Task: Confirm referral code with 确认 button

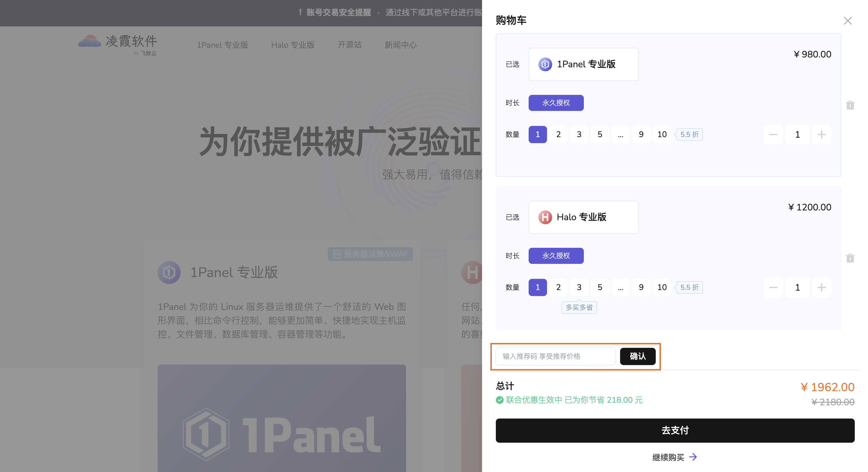Action: click(638, 356)
